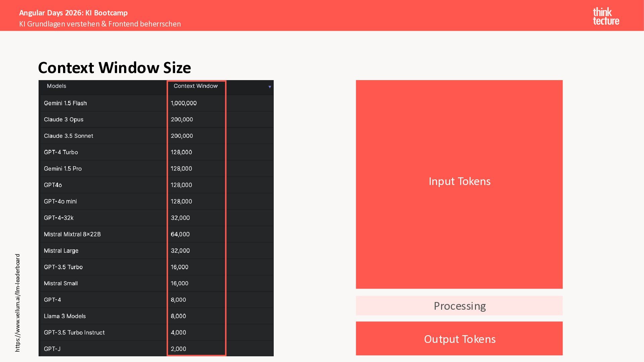The width and height of the screenshot is (644, 362).
Task: Click the Models column header
Action: tap(57, 86)
